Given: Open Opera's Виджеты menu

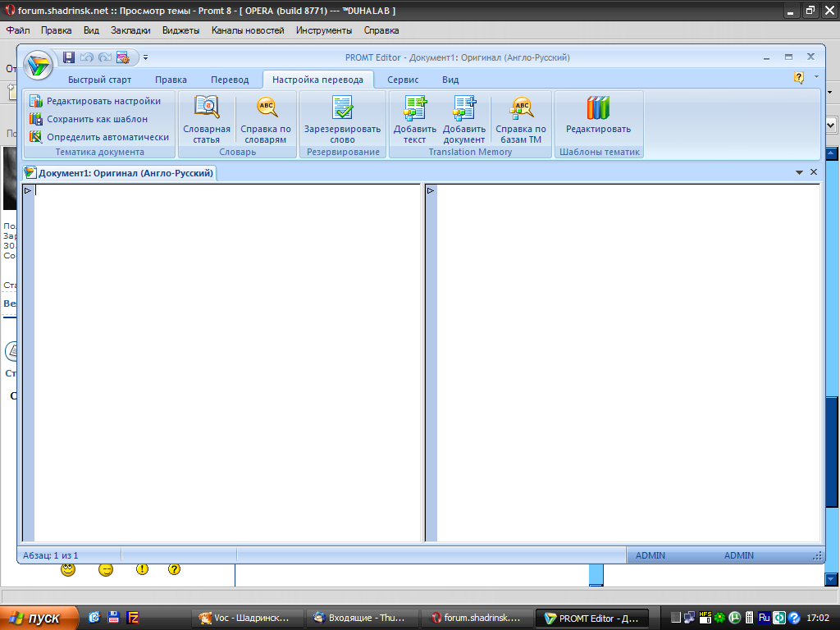Looking at the screenshot, I should pyautogui.click(x=181, y=30).
